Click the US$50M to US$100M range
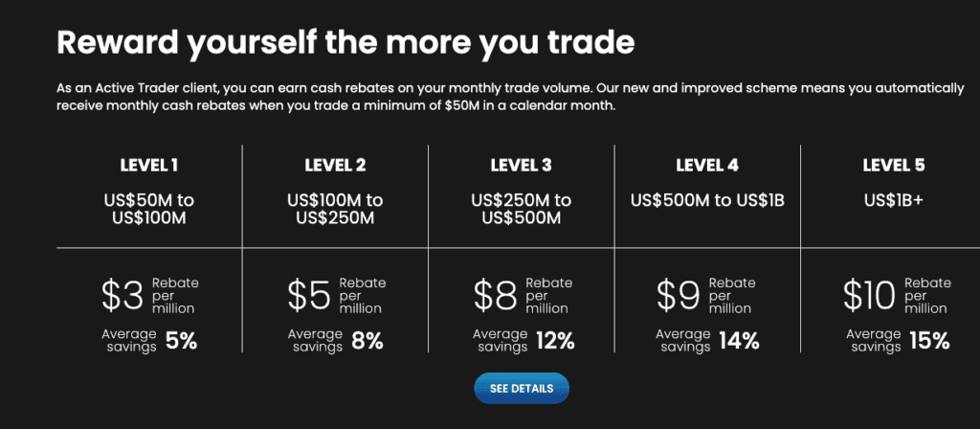 (x=148, y=210)
